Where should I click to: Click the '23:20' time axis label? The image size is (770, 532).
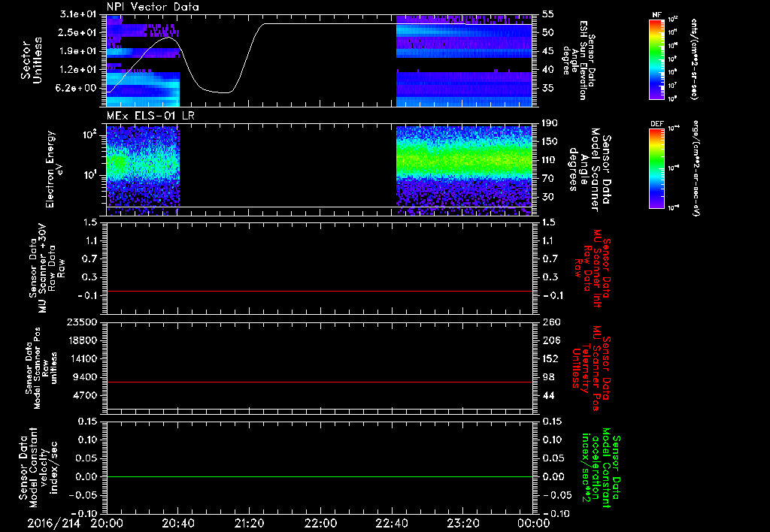pyautogui.click(x=464, y=523)
